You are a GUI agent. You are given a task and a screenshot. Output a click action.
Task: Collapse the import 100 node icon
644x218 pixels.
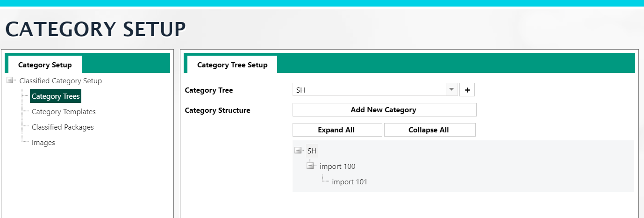tap(310, 166)
